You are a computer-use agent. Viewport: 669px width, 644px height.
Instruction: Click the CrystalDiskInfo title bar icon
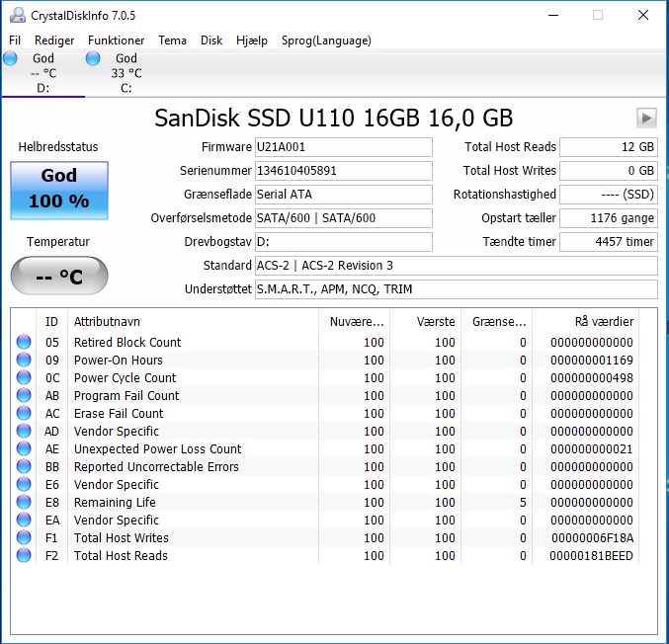click(18, 16)
